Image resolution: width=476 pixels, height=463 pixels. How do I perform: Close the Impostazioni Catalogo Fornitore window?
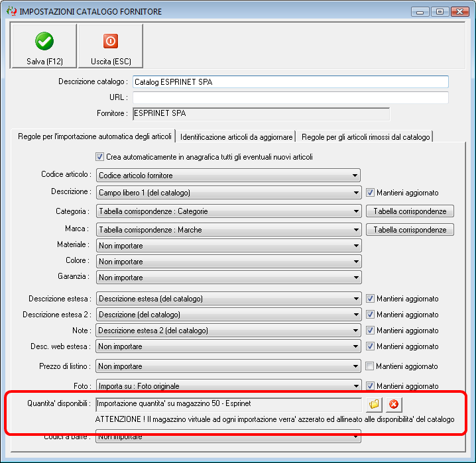pyautogui.click(x=459, y=11)
